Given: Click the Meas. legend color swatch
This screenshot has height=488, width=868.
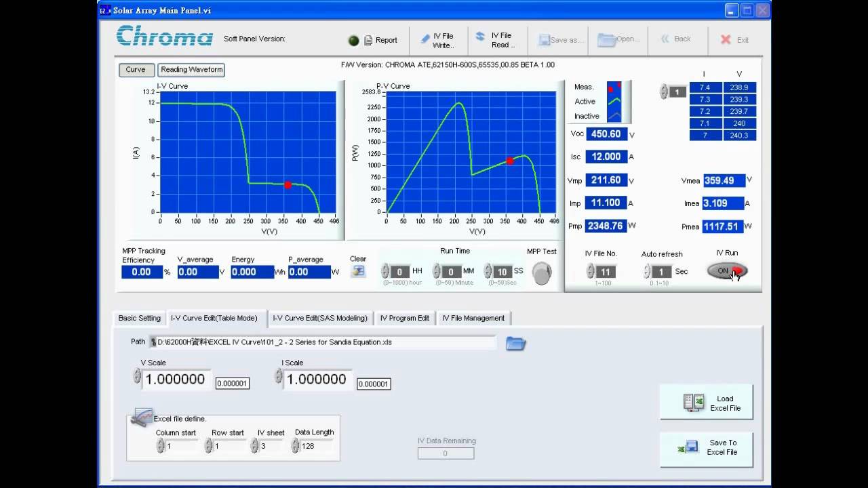Looking at the screenshot, I should [614, 87].
